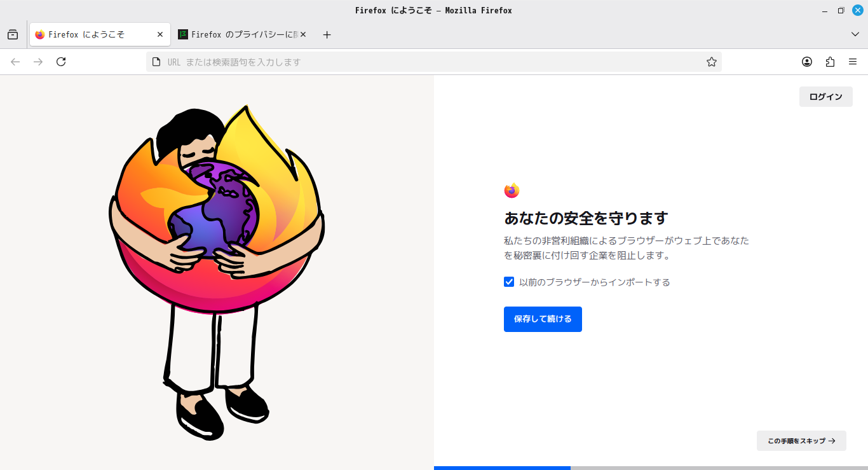The width and height of the screenshot is (868, 470).
Task: Open the hamburger application menu
Action: pos(853,62)
